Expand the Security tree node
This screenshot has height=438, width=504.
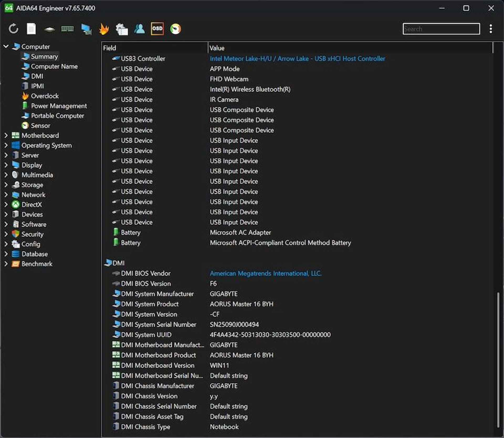click(x=6, y=234)
